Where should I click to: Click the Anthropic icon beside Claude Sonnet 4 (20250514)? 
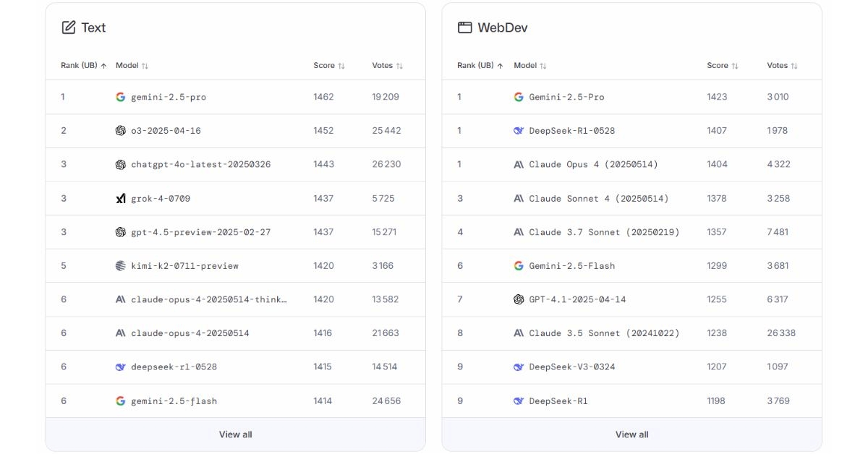[519, 198]
